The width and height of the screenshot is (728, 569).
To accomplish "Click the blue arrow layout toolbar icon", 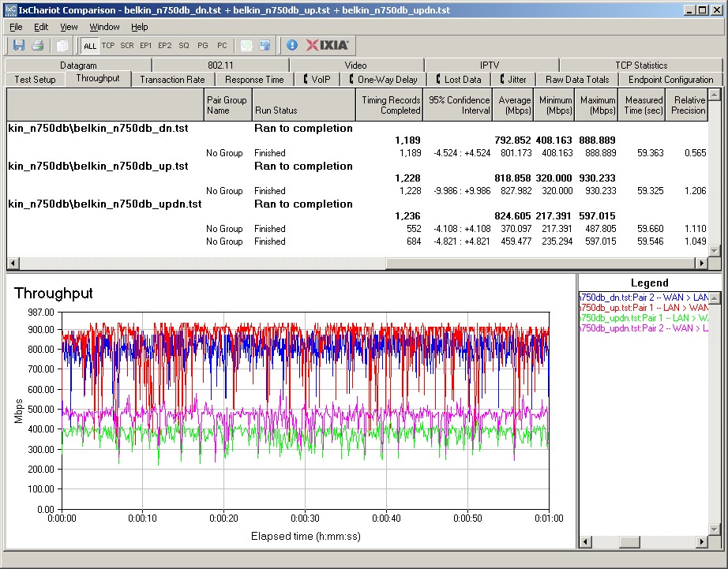I will click(x=265, y=45).
